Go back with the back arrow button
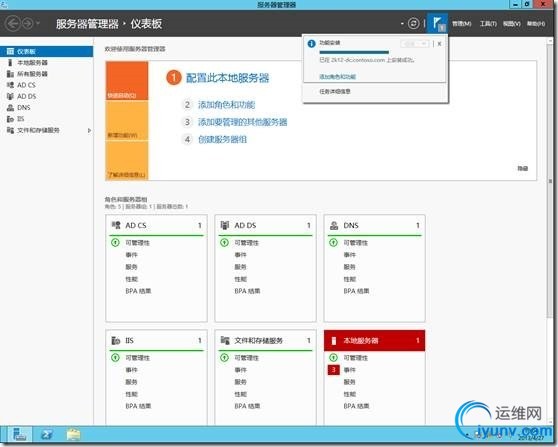The height and width of the screenshot is (447, 558). pos(12,24)
